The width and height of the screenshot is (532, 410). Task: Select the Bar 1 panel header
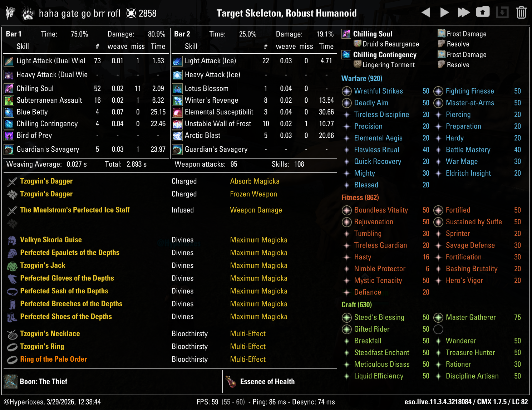point(14,34)
